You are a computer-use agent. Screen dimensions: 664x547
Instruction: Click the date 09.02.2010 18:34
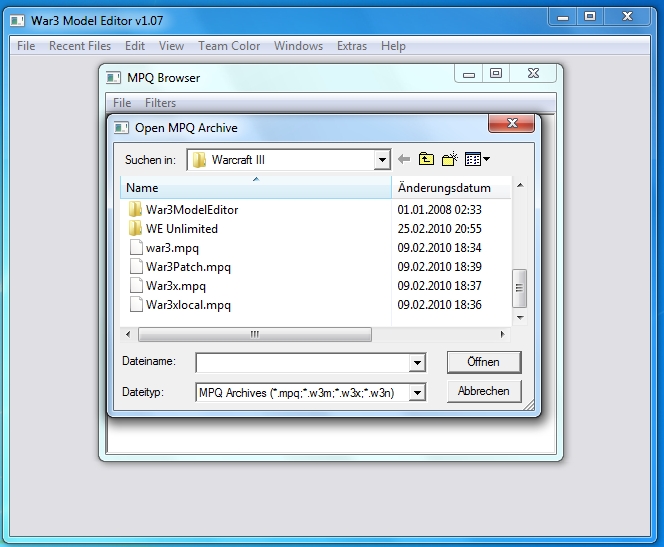tap(440, 248)
